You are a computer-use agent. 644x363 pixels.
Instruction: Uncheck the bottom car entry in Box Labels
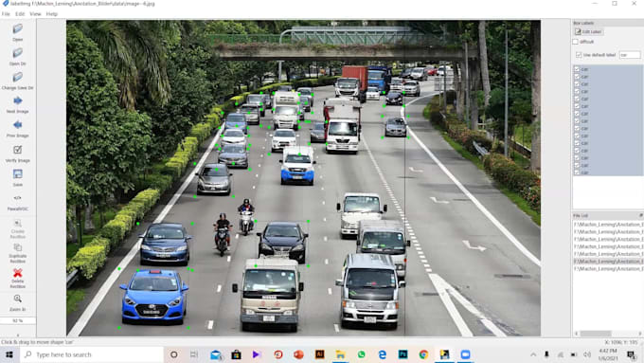[577, 172]
